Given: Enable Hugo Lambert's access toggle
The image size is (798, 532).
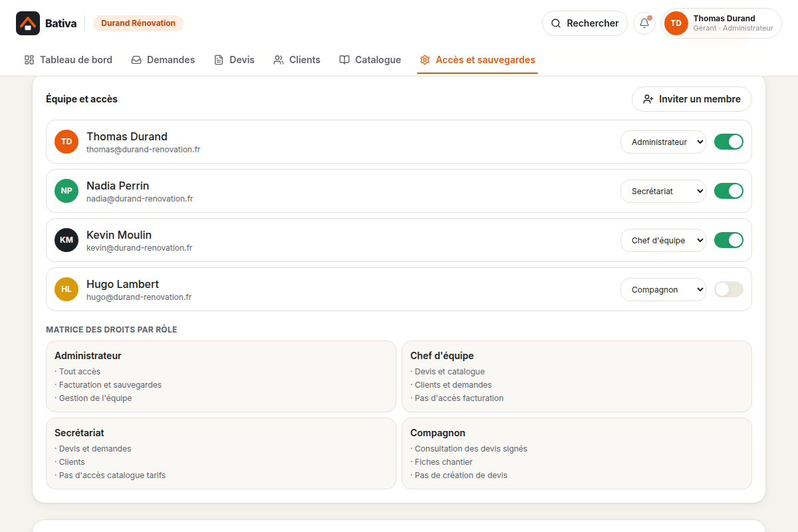Looking at the screenshot, I should (x=729, y=289).
